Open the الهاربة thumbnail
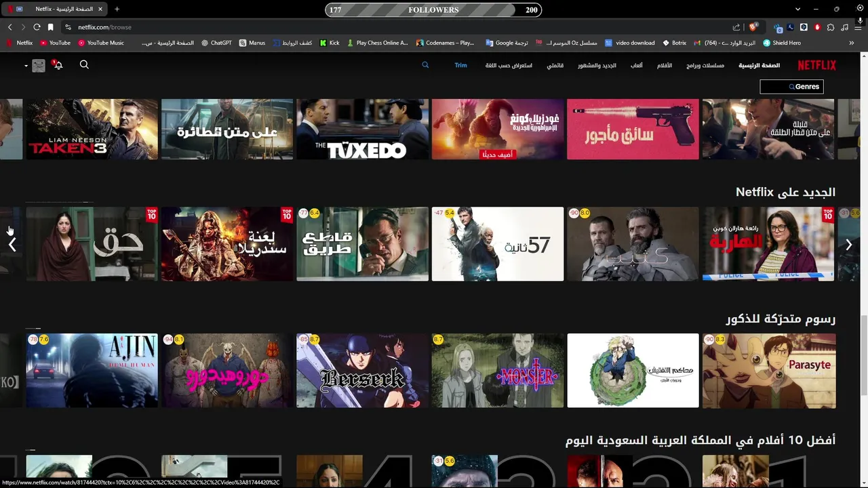 (768, 244)
